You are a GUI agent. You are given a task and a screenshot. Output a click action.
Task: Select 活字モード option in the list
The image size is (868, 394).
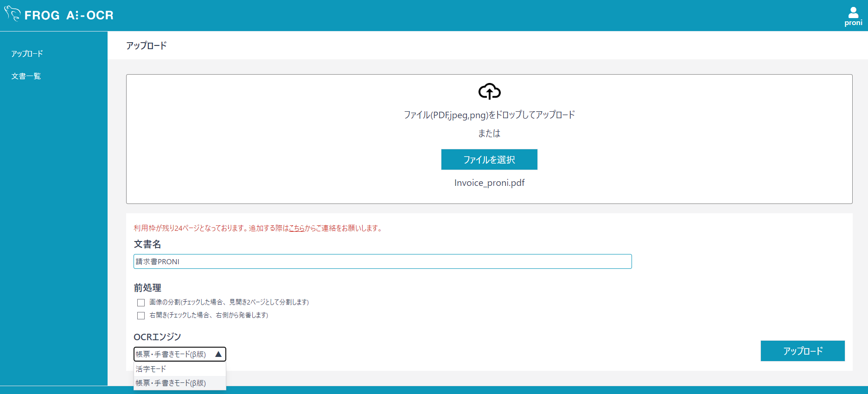[x=180, y=369]
